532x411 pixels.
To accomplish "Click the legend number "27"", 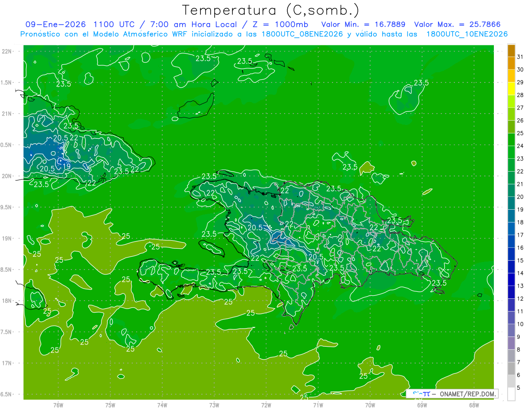I will 520,107.
